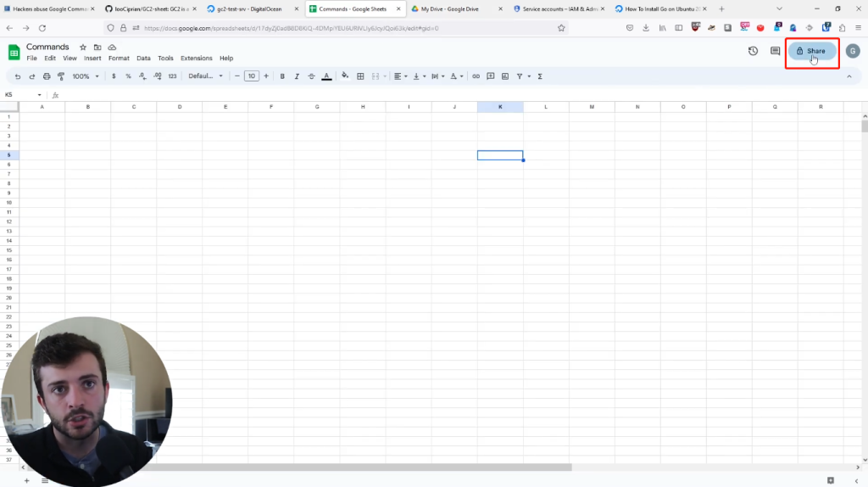The height and width of the screenshot is (487, 868).
Task: Open the borders tool
Action: 360,76
